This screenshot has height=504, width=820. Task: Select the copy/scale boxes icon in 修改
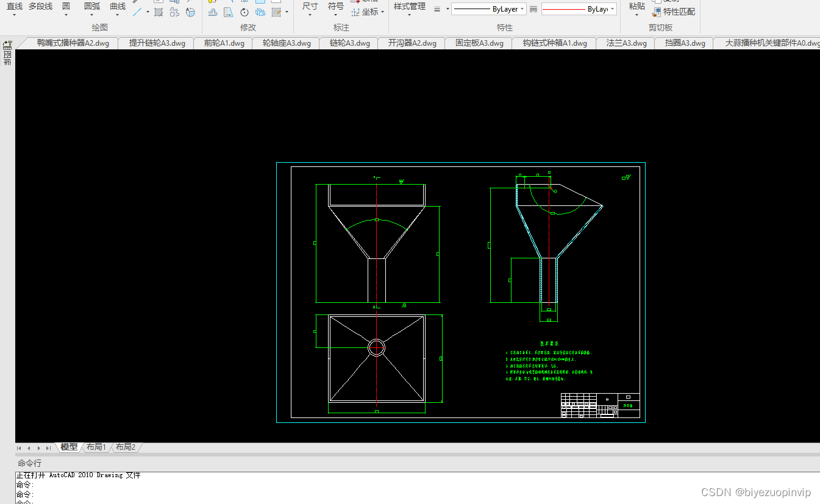(260, 12)
